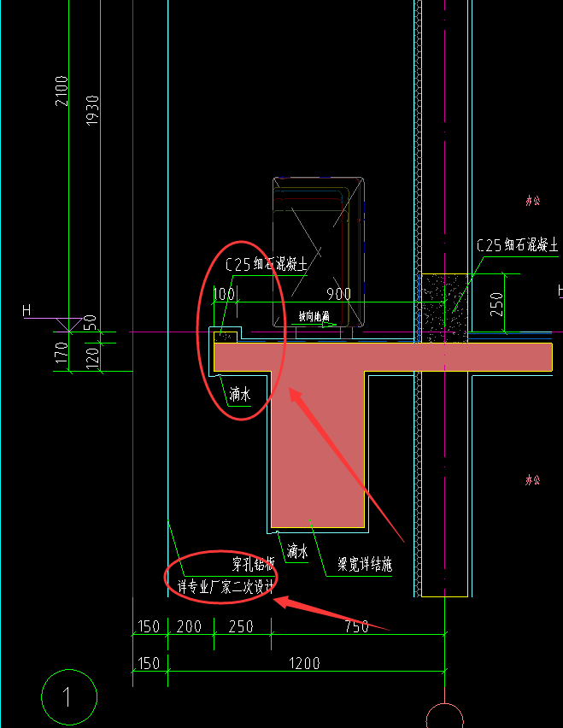Screen dimensions: 563x728
Task: Click the H elevation label beside triangle marker
Action: 27,311
